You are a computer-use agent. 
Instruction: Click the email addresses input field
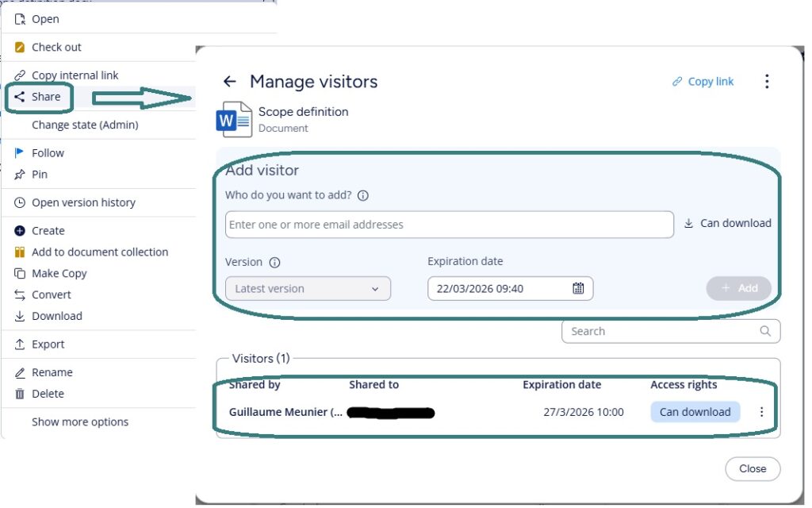coord(449,225)
